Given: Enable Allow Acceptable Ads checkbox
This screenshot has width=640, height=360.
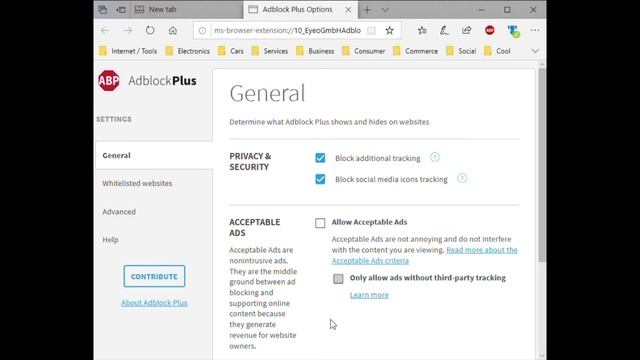Looking at the screenshot, I should coord(320,223).
